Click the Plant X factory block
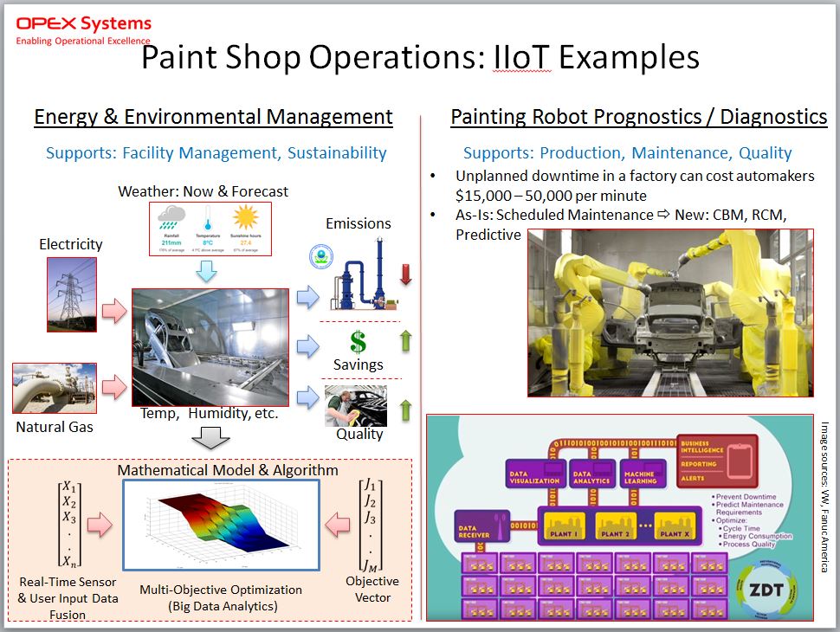 [x=675, y=526]
